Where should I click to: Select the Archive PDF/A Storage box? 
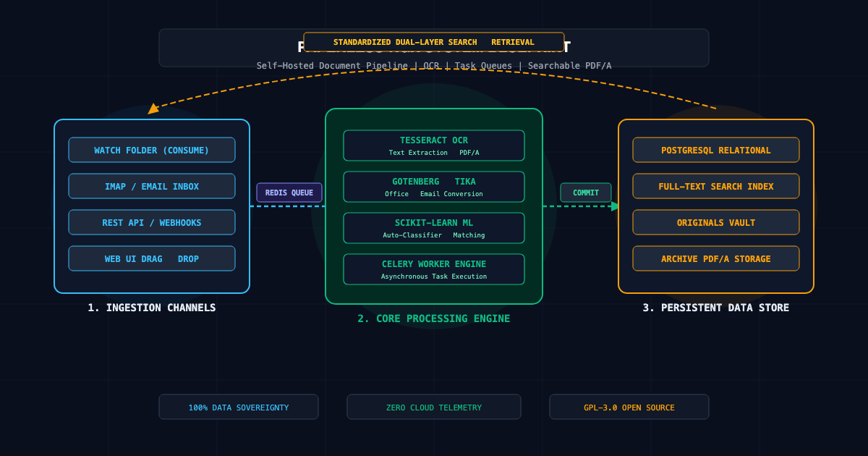tap(716, 258)
